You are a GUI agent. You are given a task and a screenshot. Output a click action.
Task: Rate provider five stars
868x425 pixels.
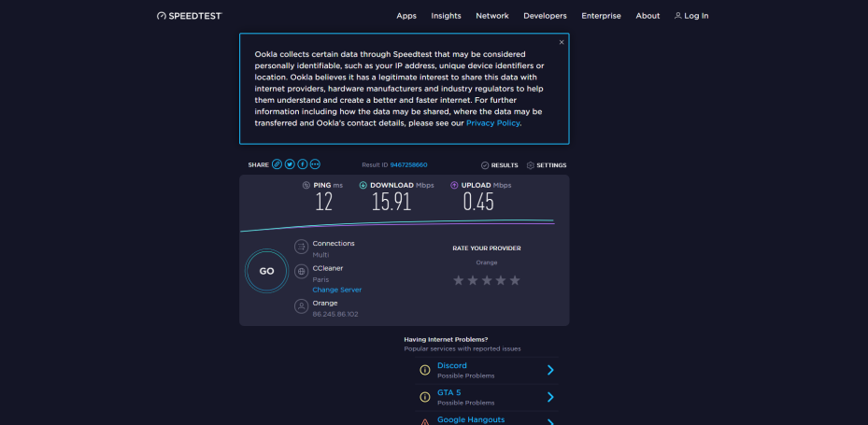515,280
